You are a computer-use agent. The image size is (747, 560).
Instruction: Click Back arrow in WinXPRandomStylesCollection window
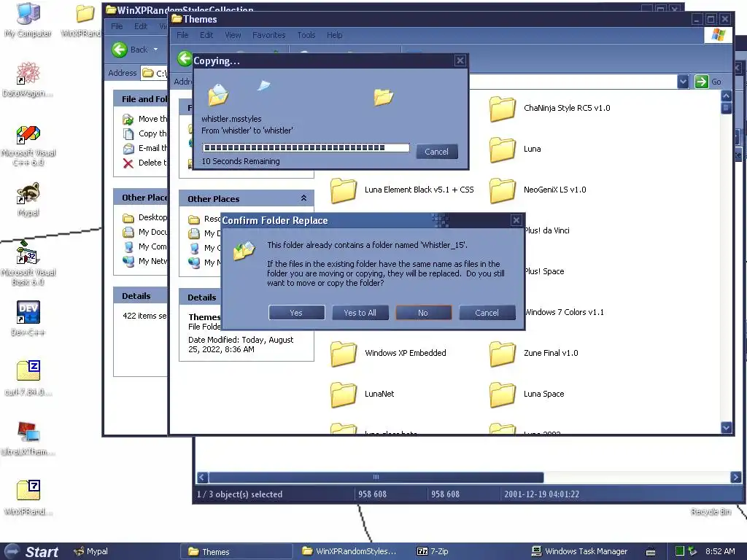pyautogui.click(x=120, y=49)
